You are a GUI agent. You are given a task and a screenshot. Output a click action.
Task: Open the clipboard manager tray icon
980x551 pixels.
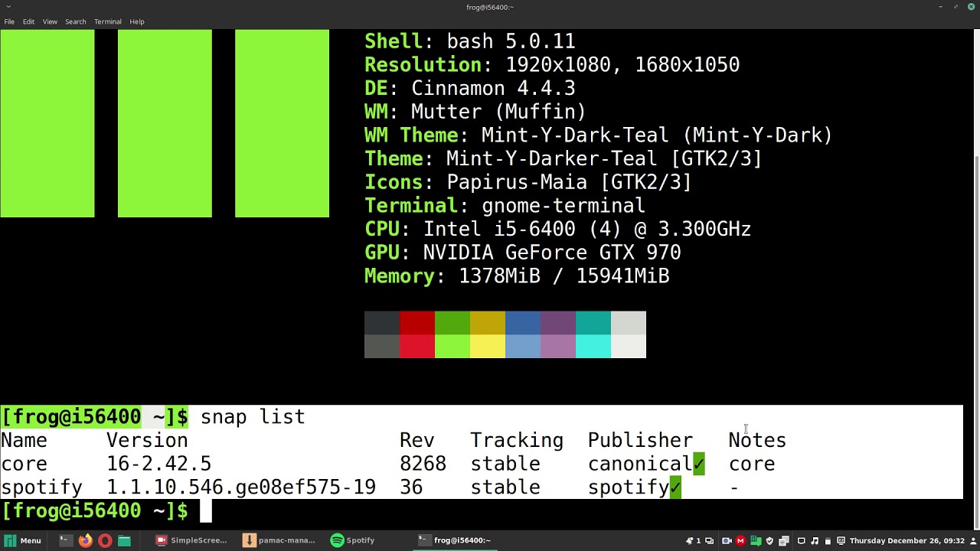(784, 541)
